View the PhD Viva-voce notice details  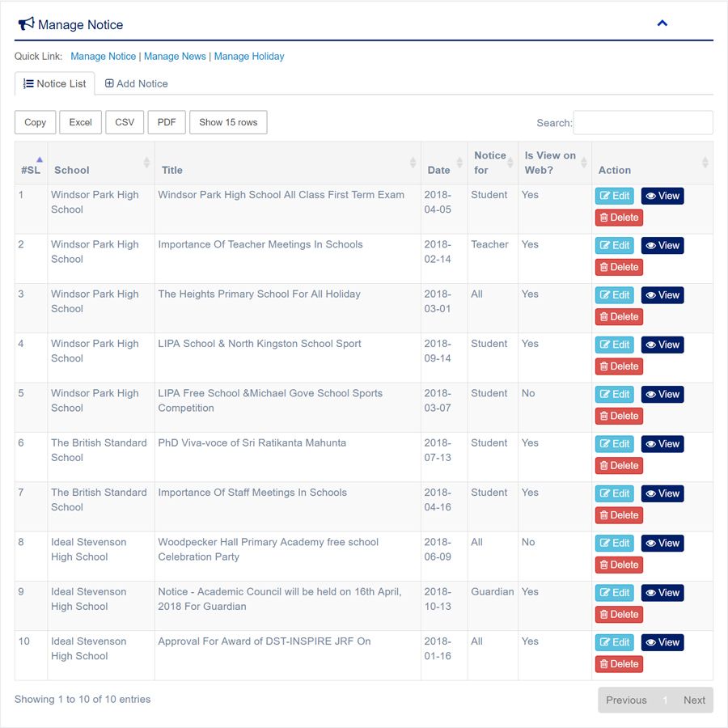point(662,443)
